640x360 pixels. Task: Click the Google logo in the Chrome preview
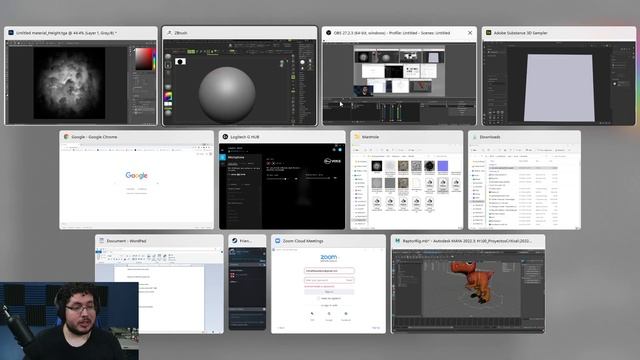(136, 176)
